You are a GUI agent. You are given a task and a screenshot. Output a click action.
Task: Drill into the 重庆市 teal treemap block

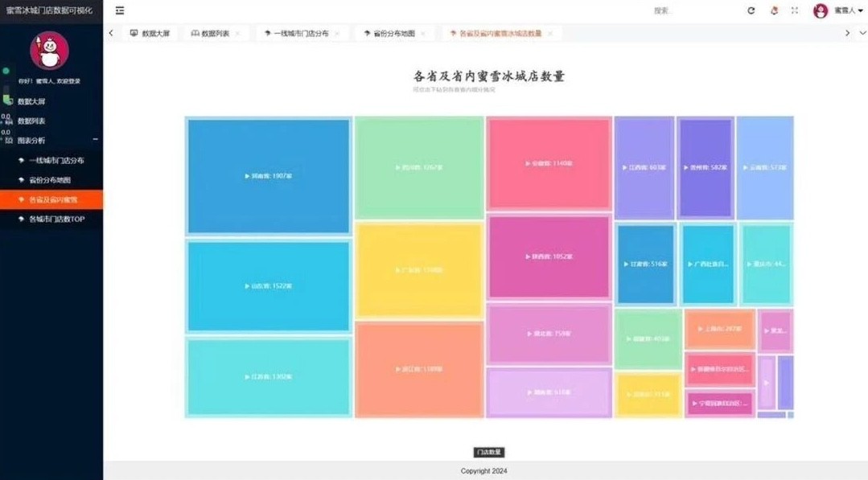pyautogui.click(x=767, y=264)
